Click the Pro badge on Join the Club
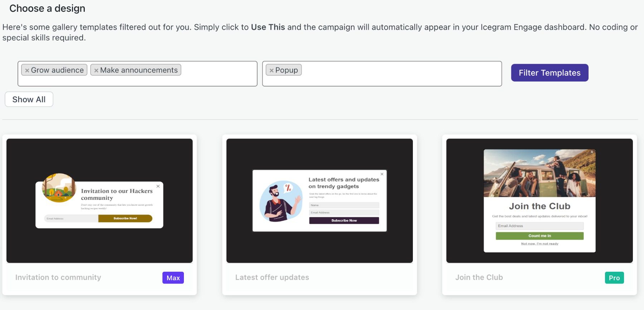 614,277
